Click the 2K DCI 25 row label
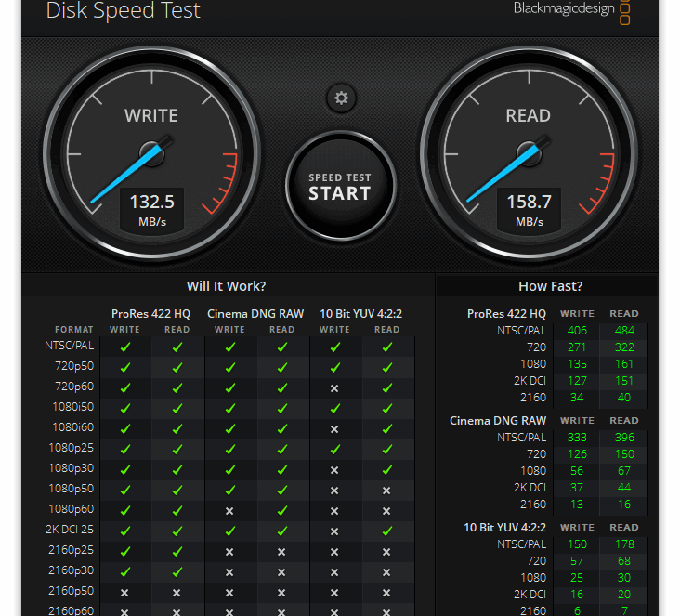The height and width of the screenshot is (616, 680). 70,530
